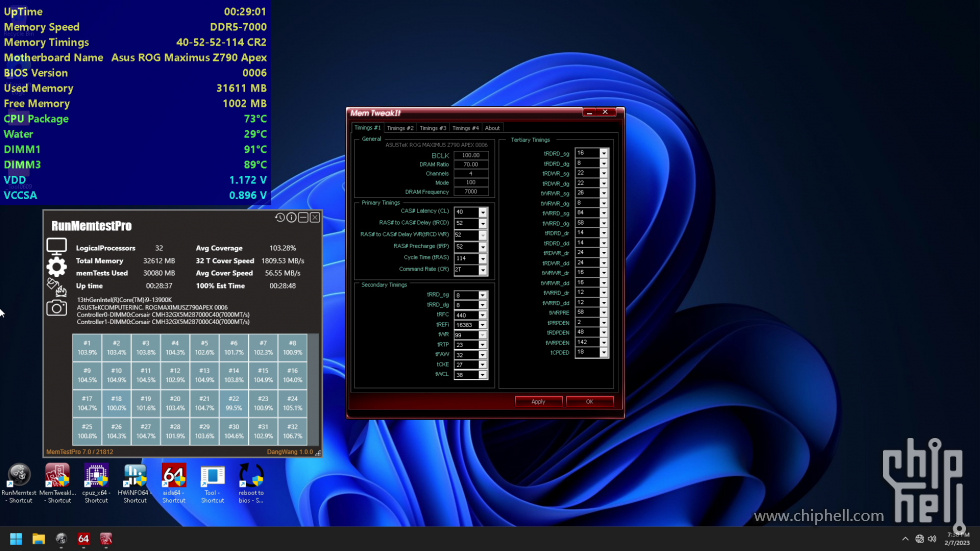The height and width of the screenshot is (551, 980).
Task: Switch to MemTweakIt in the taskbar
Action: (106, 539)
